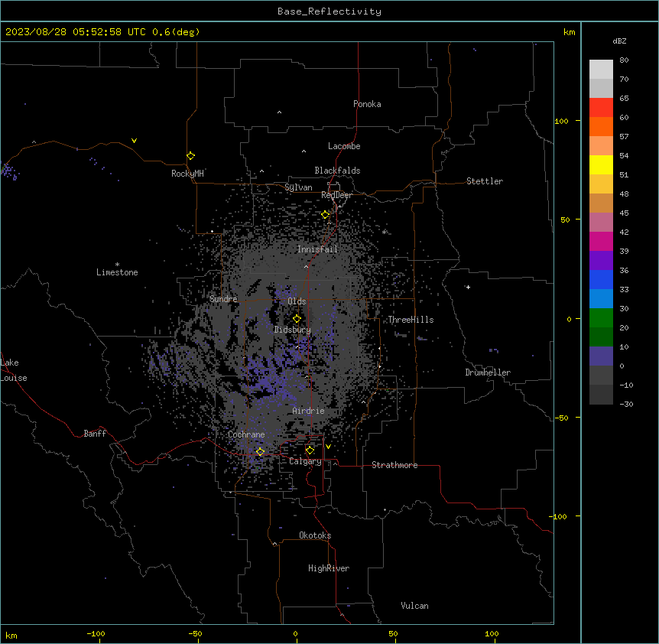This screenshot has height=644, width=659.
Task: Select the magenta 42 dBZ color swatch
Action: point(601,241)
